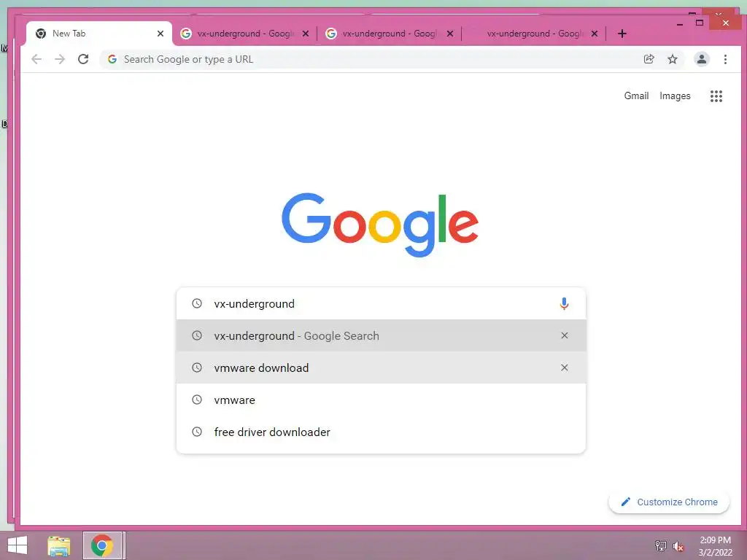This screenshot has width=747, height=560.
Task: Click in the vx-underground search box
Action: [381, 303]
